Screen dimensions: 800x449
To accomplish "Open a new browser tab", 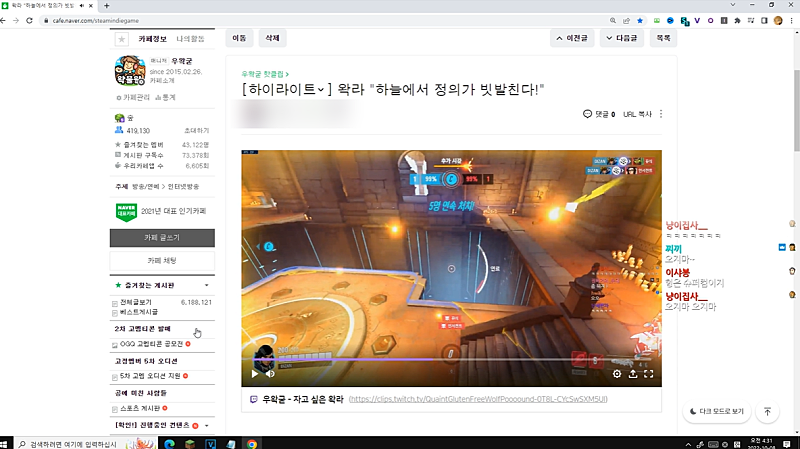I will point(107,6).
